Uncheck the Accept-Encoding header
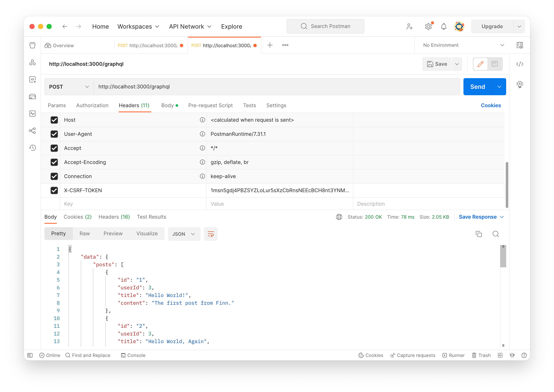Screen dimensions: 554x392 [54, 162]
